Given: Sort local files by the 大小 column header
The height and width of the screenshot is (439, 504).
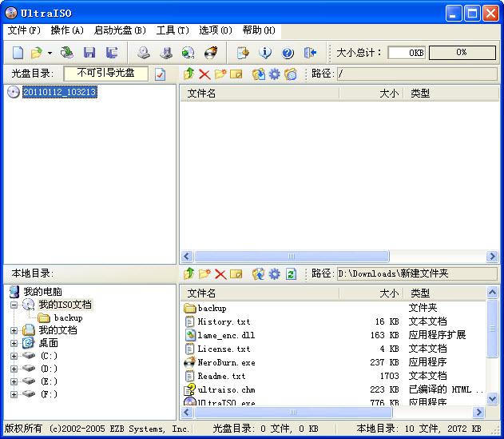Looking at the screenshot, I should [x=371, y=293].
